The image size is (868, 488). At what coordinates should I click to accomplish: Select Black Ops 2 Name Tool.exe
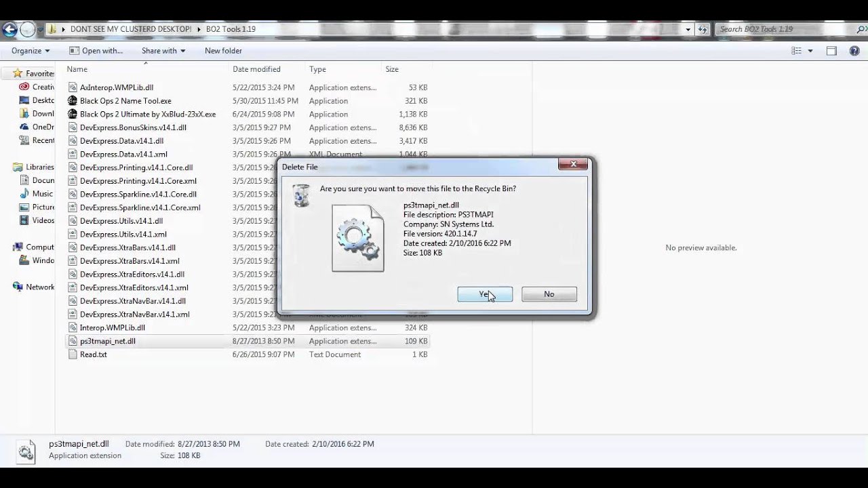tap(125, 101)
